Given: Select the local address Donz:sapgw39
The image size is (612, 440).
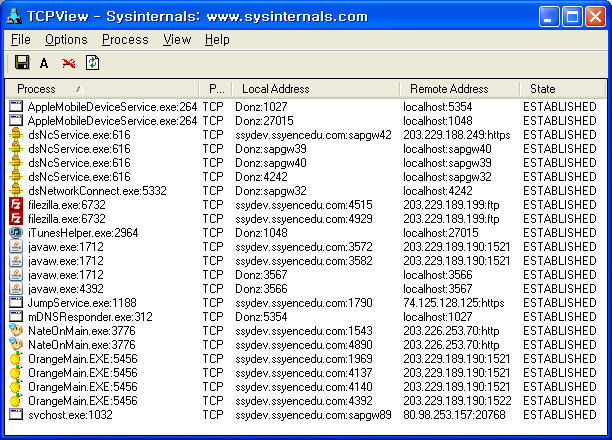Looking at the screenshot, I should [270, 149].
